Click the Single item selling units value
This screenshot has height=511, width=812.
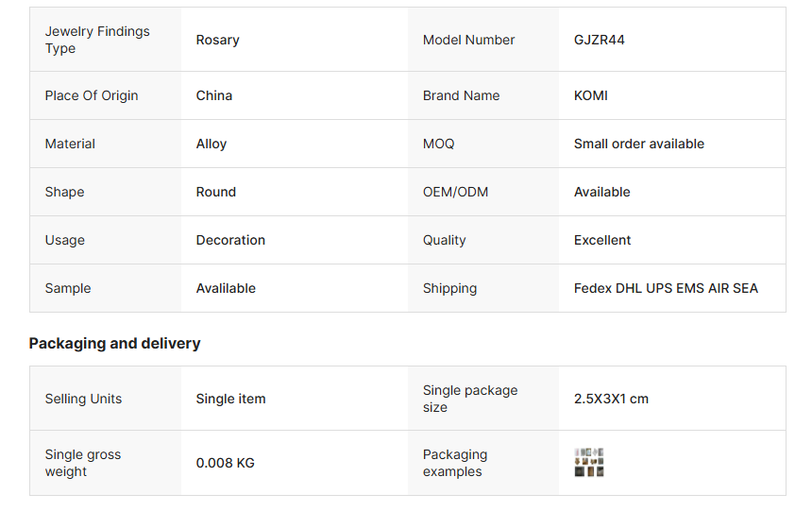(230, 399)
